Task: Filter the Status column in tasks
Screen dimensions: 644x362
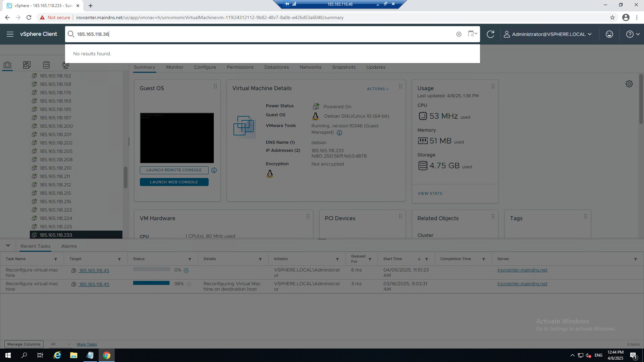Action: click(x=190, y=259)
